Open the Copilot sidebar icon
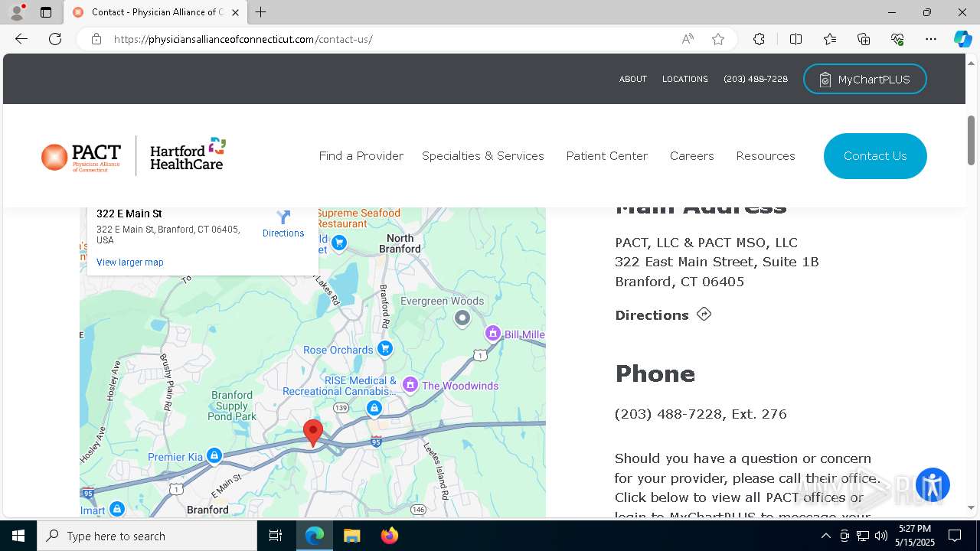The height and width of the screenshot is (551, 980). (x=962, y=39)
